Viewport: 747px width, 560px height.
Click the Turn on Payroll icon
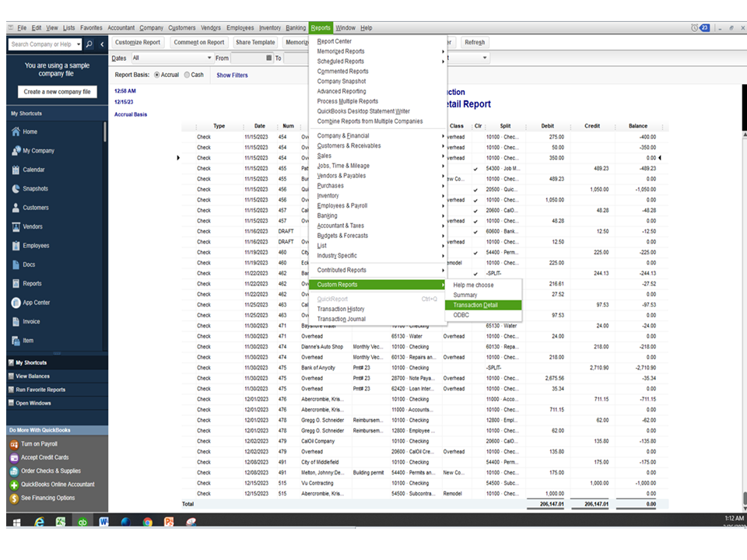[x=14, y=444]
